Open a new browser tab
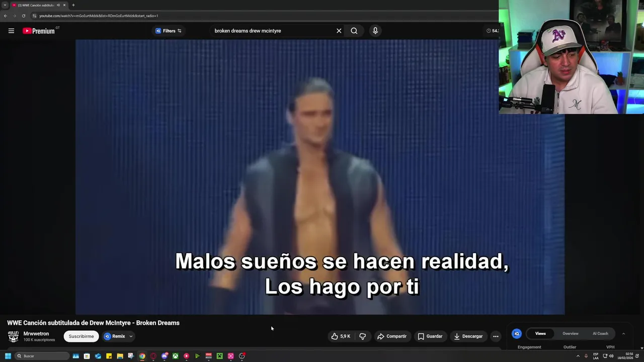The width and height of the screenshot is (644, 362). coord(73,5)
